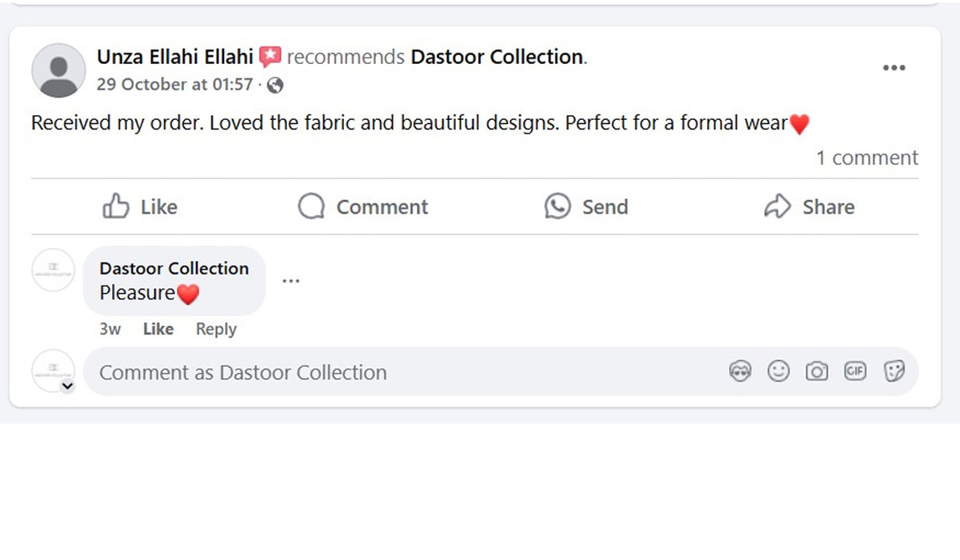Open the post options three-dot menu
This screenshot has height=560, width=960.
click(894, 68)
